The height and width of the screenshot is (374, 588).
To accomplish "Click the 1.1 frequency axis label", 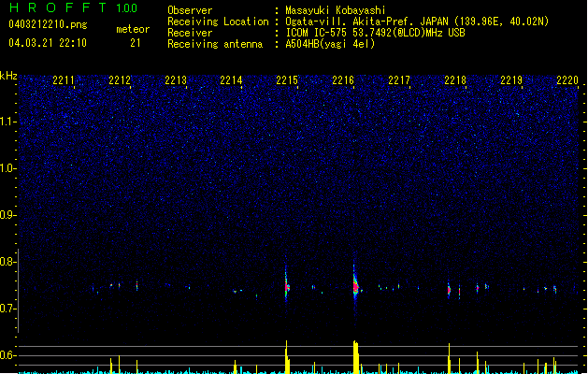I will click(7, 122).
